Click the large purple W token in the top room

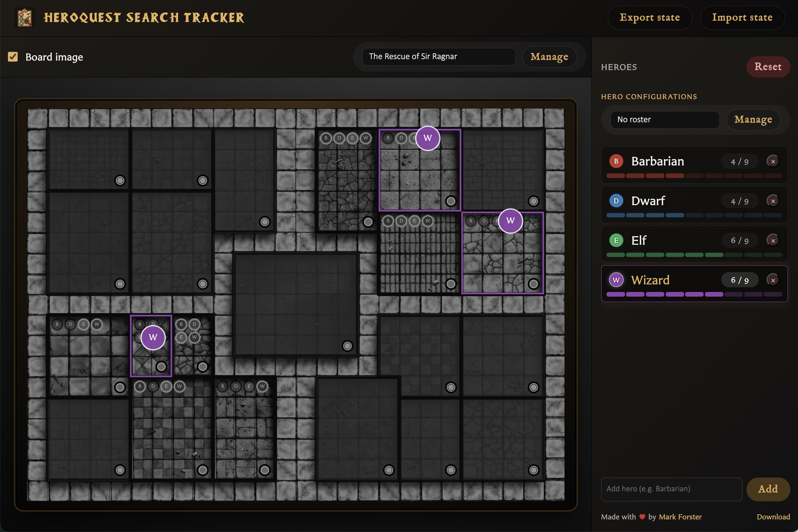point(427,138)
